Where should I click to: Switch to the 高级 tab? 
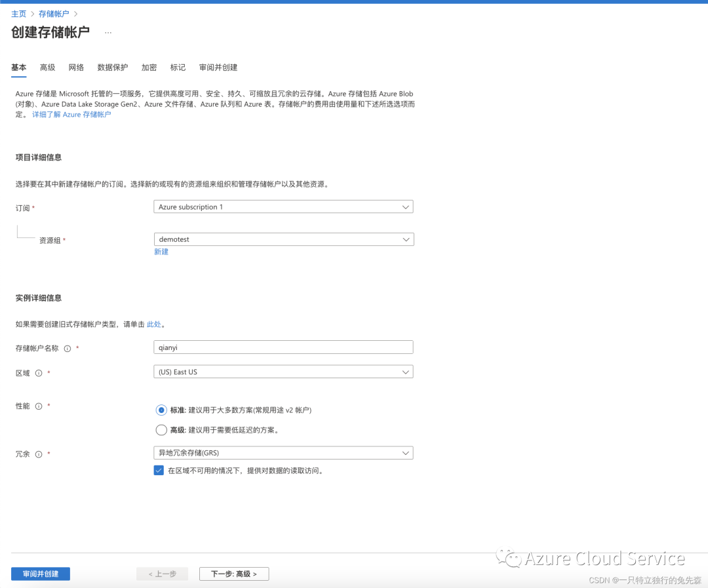[47, 68]
